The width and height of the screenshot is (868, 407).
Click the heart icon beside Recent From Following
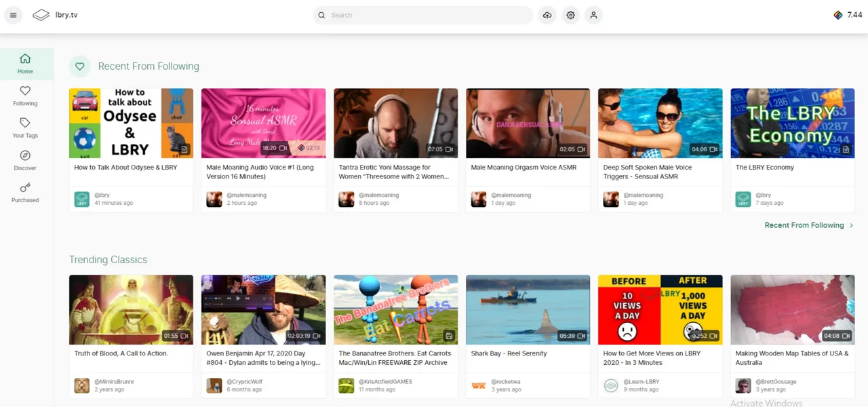pos(79,66)
